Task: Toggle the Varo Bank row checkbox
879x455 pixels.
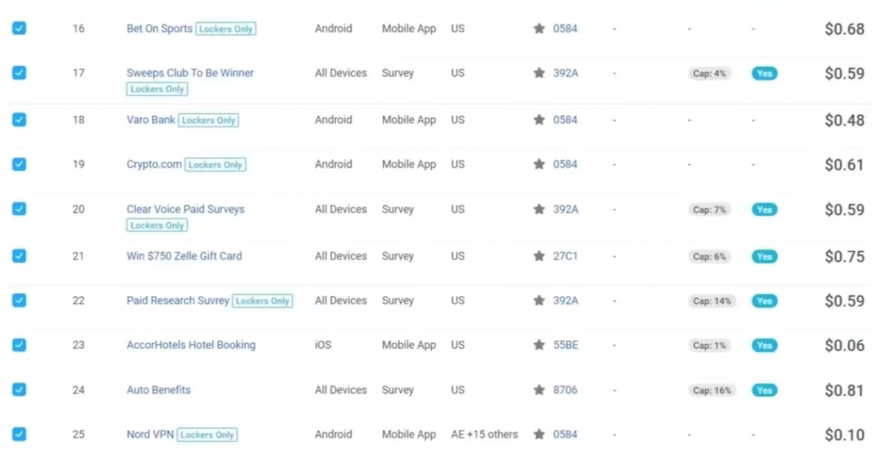Action: pyautogui.click(x=19, y=119)
